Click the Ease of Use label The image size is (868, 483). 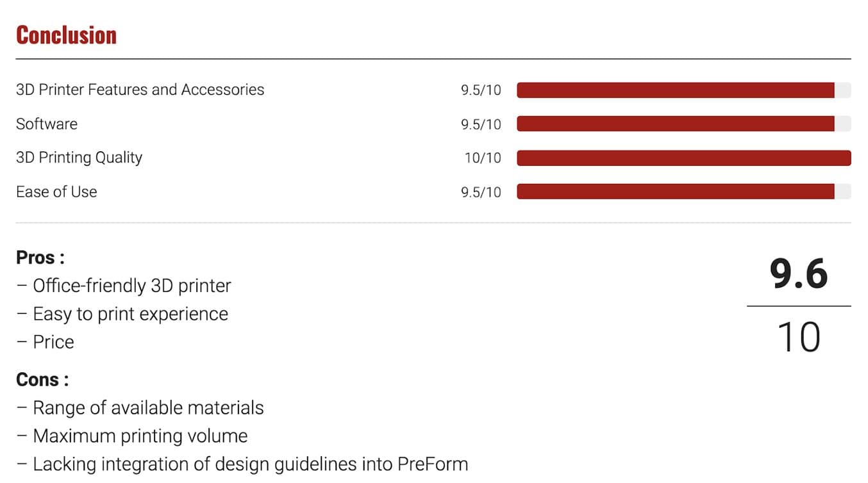click(x=56, y=192)
